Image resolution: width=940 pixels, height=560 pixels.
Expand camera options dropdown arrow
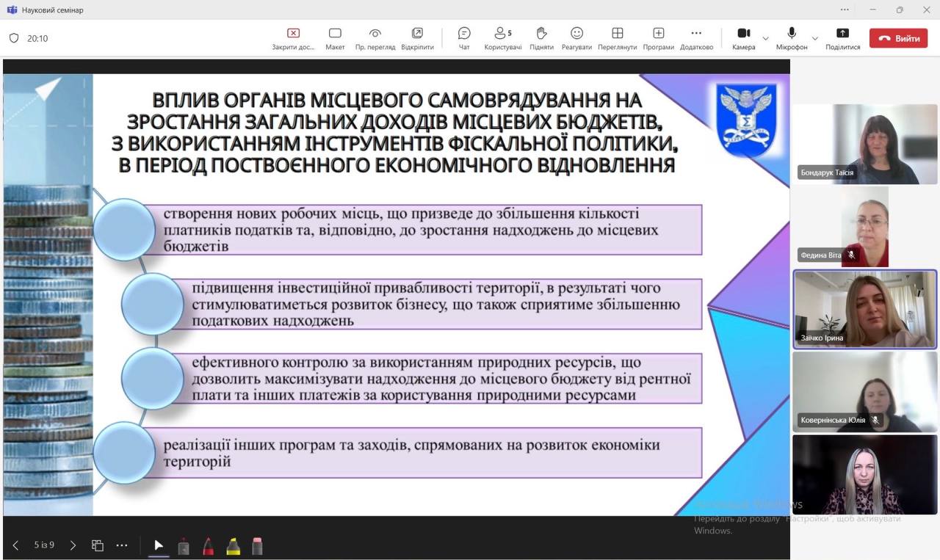tap(766, 38)
